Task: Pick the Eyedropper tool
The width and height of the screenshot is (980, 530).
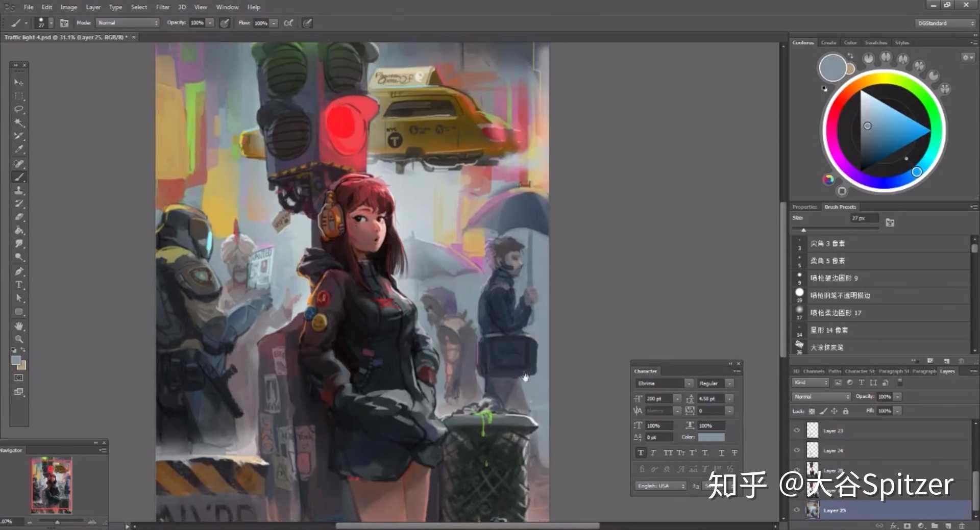Action: (x=19, y=149)
